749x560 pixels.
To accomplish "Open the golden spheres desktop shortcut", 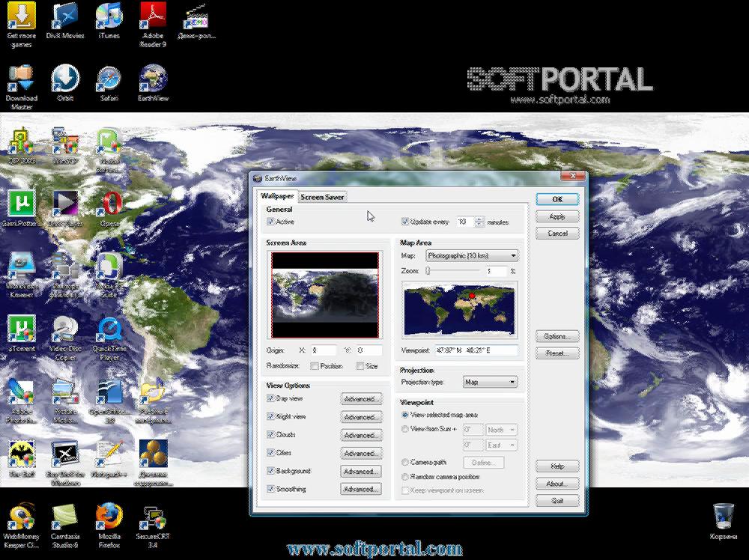I will [153, 463].
